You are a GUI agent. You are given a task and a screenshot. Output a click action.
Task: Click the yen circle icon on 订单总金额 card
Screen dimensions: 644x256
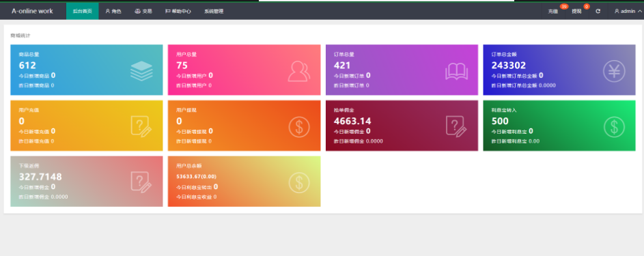(x=614, y=71)
